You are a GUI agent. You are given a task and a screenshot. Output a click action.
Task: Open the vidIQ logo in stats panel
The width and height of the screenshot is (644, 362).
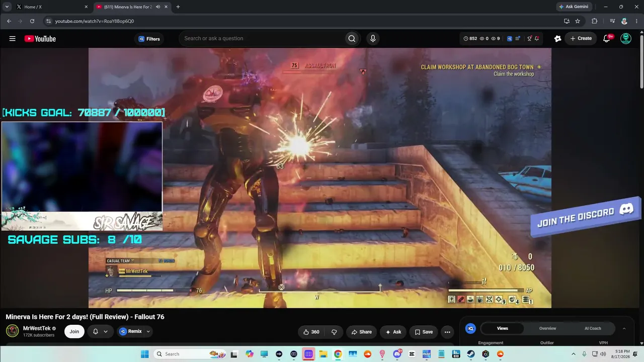click(x=471, y=328)
